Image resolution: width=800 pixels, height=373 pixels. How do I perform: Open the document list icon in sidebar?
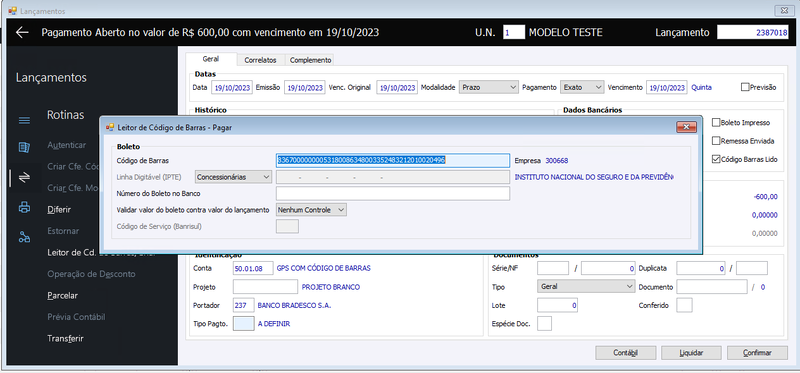tap(24, 148)
